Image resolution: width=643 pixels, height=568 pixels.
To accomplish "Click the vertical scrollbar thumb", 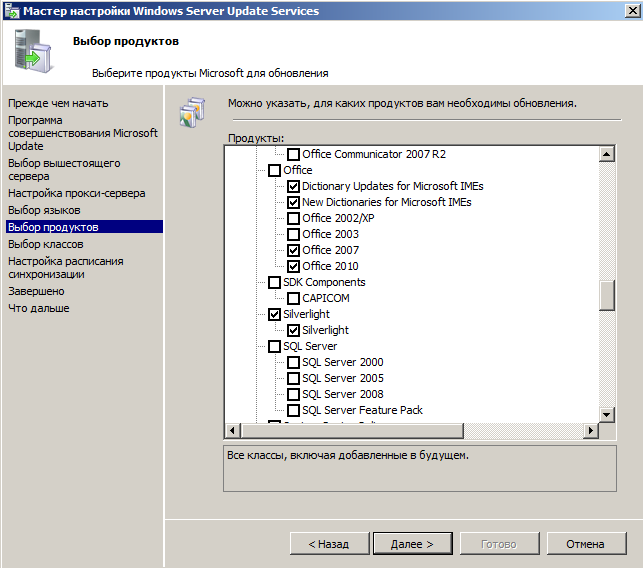I will 607,295.
